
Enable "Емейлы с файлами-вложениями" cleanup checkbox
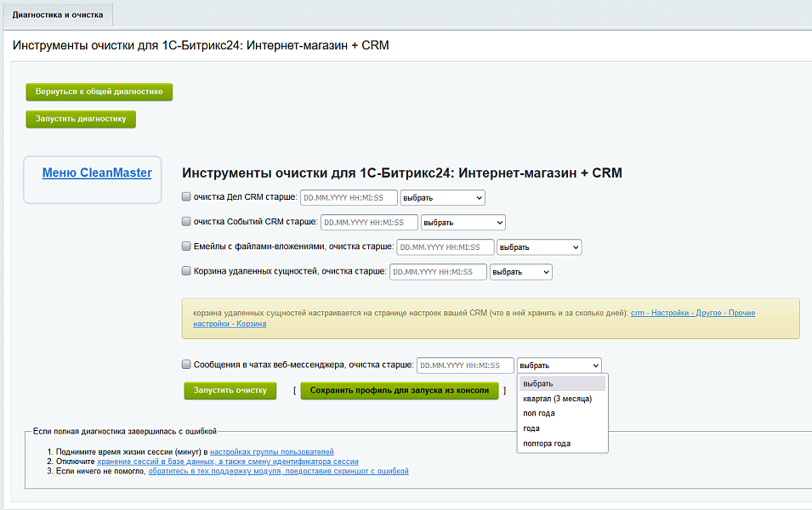click(185, 246)
